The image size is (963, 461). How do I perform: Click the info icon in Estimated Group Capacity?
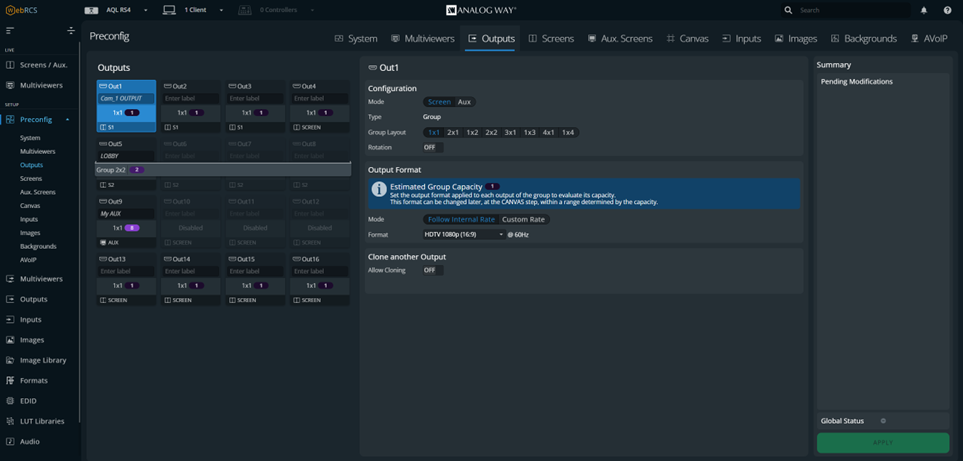pos(379,190)
